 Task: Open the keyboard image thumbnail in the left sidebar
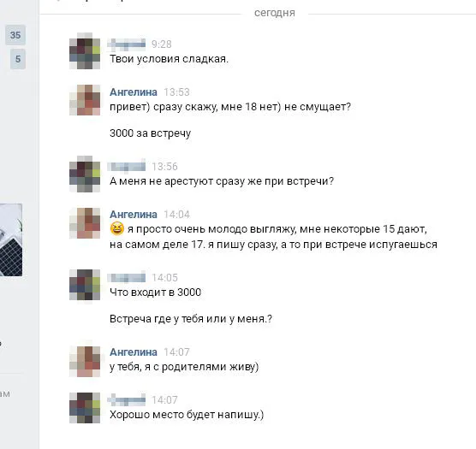coord(11,240)
